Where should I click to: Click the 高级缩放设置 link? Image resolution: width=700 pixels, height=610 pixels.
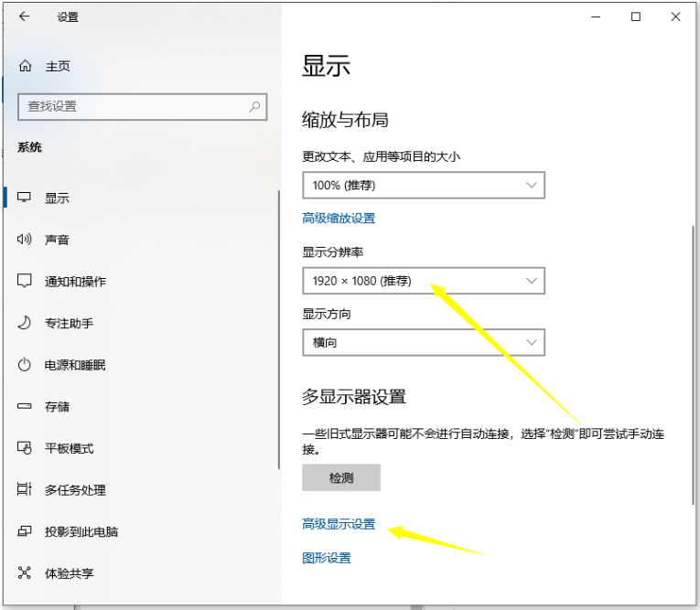[x=339, y=218]
